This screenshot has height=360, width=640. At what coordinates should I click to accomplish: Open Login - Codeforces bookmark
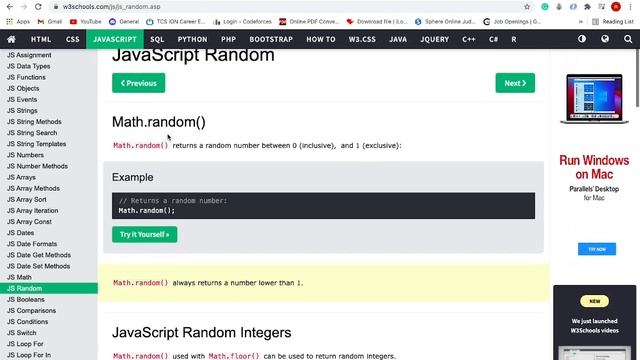(x=242, y=22)
